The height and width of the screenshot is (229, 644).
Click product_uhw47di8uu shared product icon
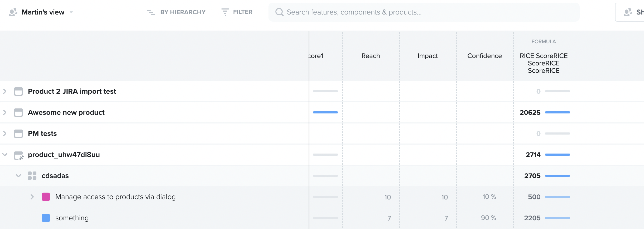(x=19, y=155)
